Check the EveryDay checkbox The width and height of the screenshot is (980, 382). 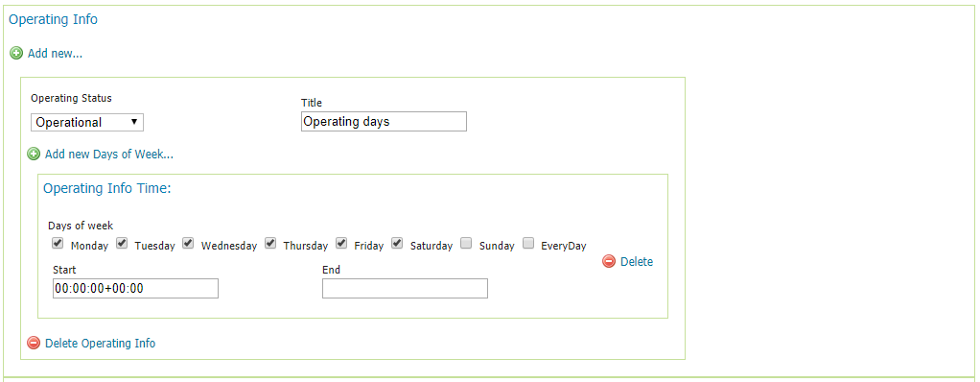coord(528,243)
